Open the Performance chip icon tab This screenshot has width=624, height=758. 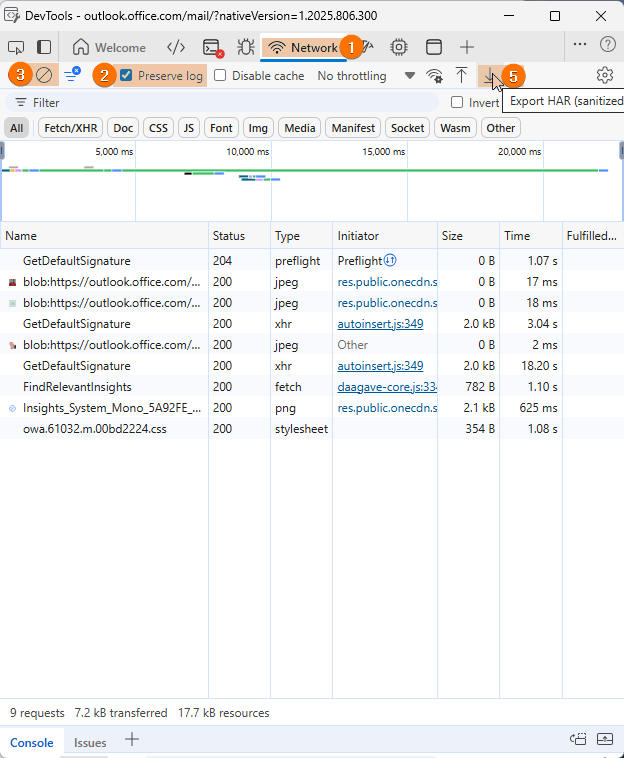399,47
